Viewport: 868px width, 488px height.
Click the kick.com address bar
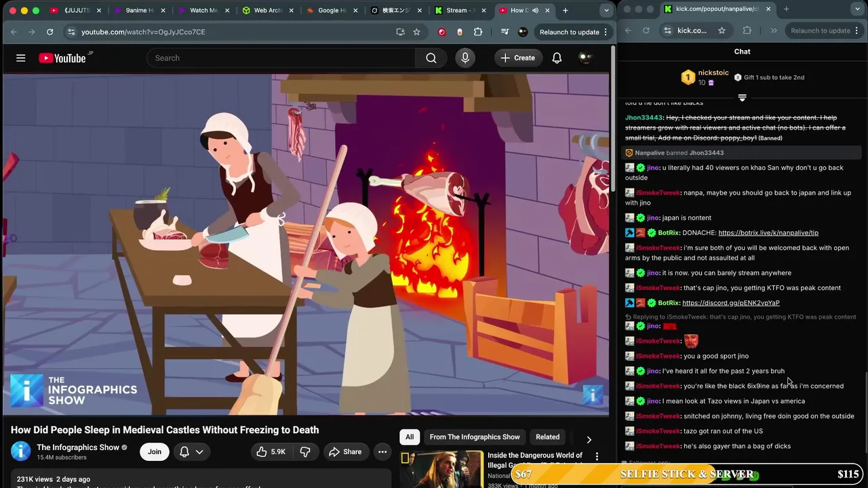coord(692,30)
